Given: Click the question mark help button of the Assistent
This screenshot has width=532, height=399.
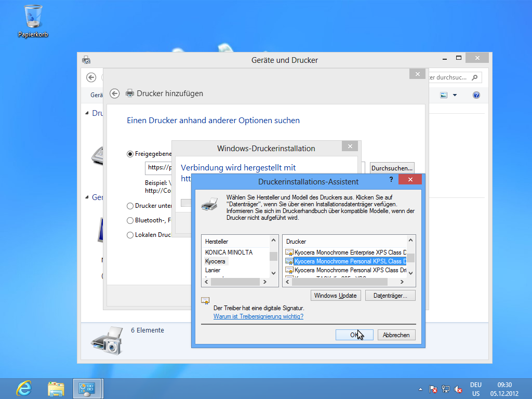Looking at the screenshot, I should click(391, 179).
